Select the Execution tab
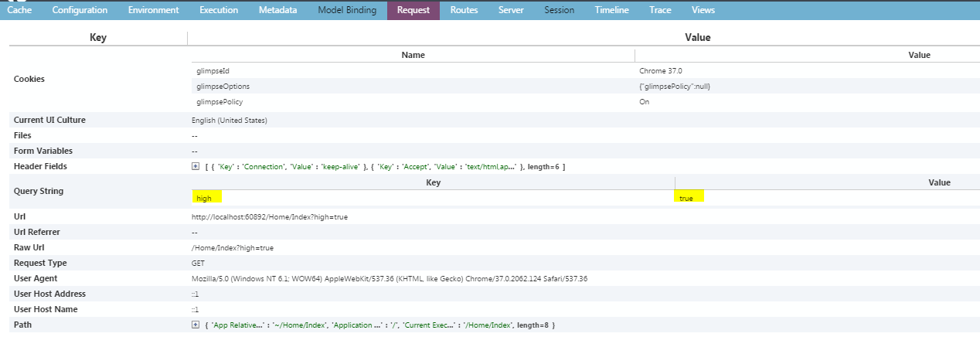The height and width of the screenshot is (347, 980). 219,10
